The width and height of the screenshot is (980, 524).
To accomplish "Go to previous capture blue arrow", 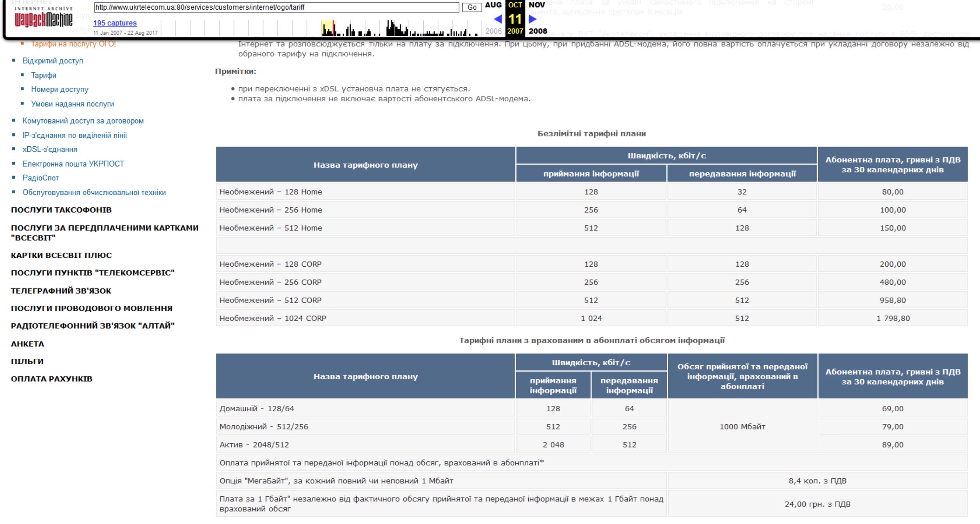I will point(498,19).
